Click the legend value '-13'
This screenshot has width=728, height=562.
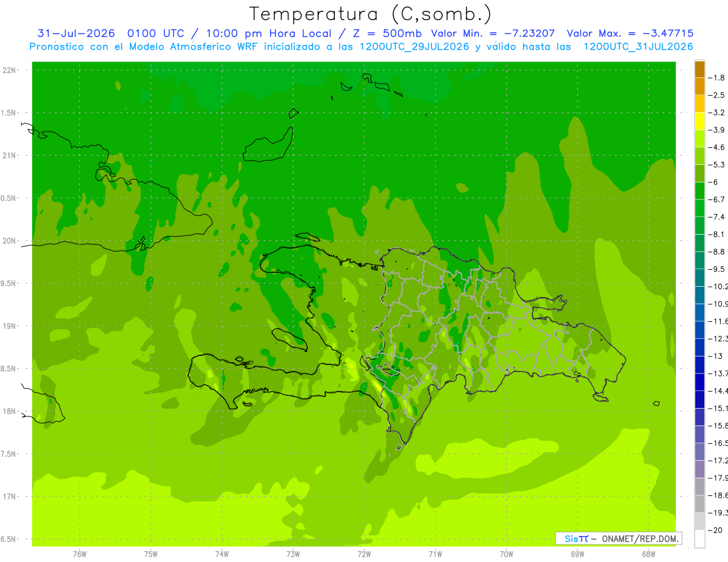[x=716, y=356]
